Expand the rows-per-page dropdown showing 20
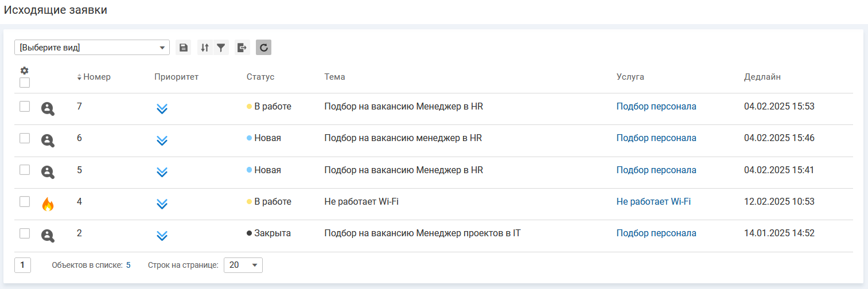The width and height of the screenshot is (868, 289). coord(243,265)
